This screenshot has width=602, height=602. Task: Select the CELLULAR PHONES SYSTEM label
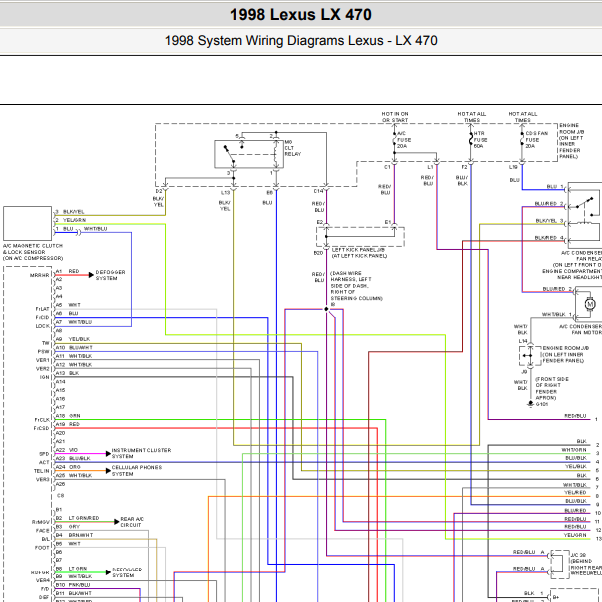pyautogui.click(x=137, y=471)
